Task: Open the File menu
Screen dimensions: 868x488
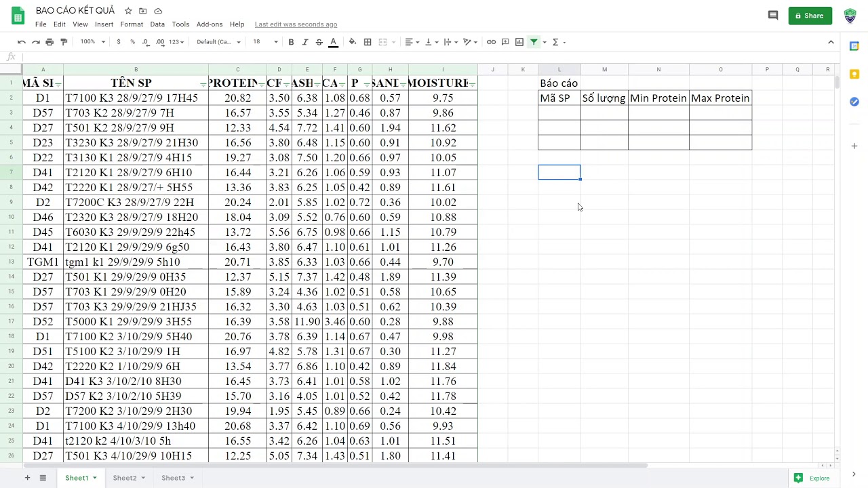Action: pos(41,24)
